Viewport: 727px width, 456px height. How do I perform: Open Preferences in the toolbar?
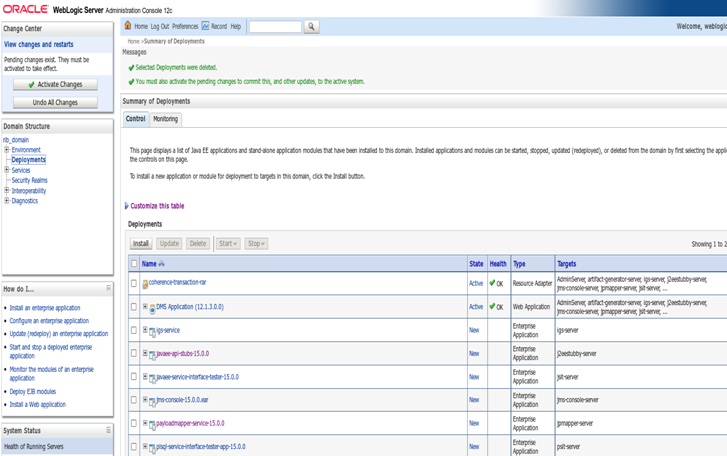click(x=185, y=26)
